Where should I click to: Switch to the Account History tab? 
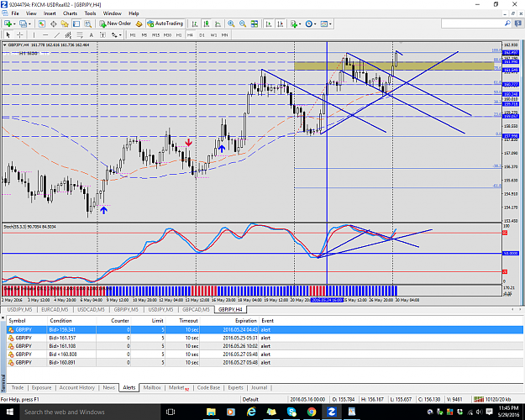tap(77, 387)
